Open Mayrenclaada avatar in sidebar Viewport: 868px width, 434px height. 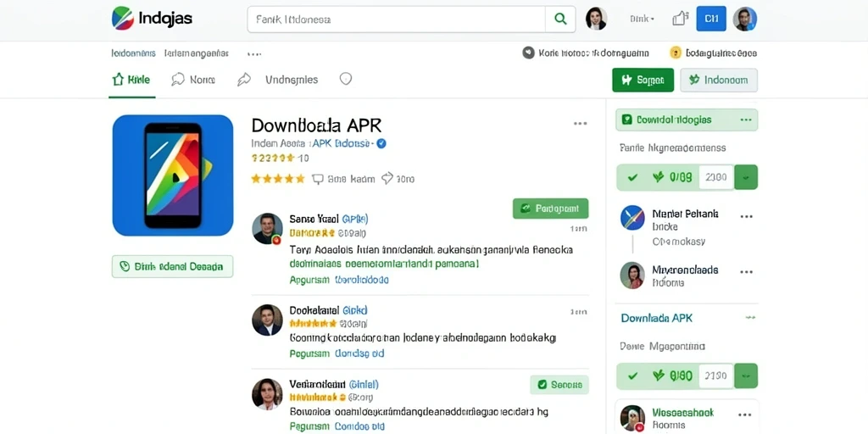tap(632, 275)
